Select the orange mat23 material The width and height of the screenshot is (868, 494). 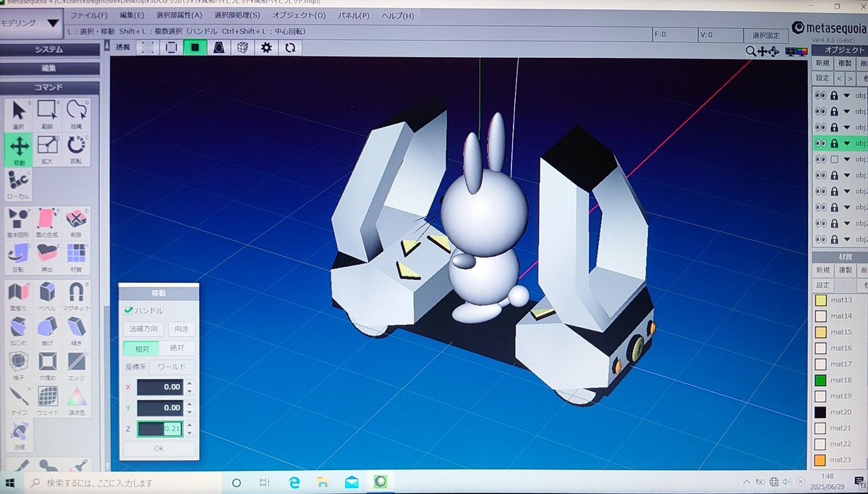(x=820, y=459)
